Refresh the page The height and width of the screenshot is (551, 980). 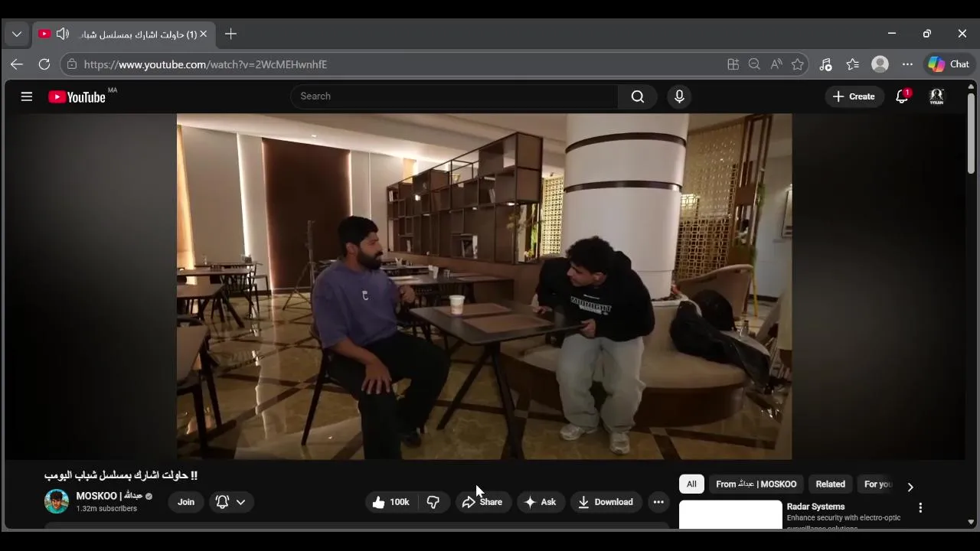[44, 64]
